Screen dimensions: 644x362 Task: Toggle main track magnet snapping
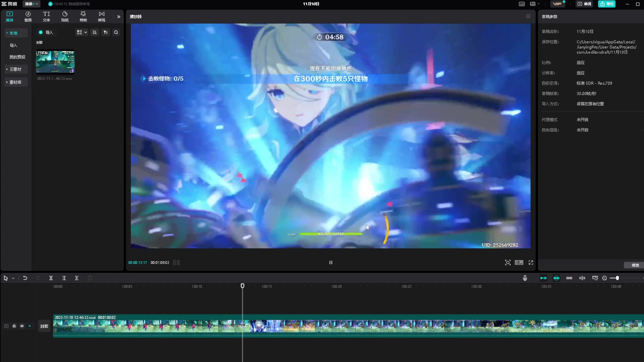(x=543, y=278)
